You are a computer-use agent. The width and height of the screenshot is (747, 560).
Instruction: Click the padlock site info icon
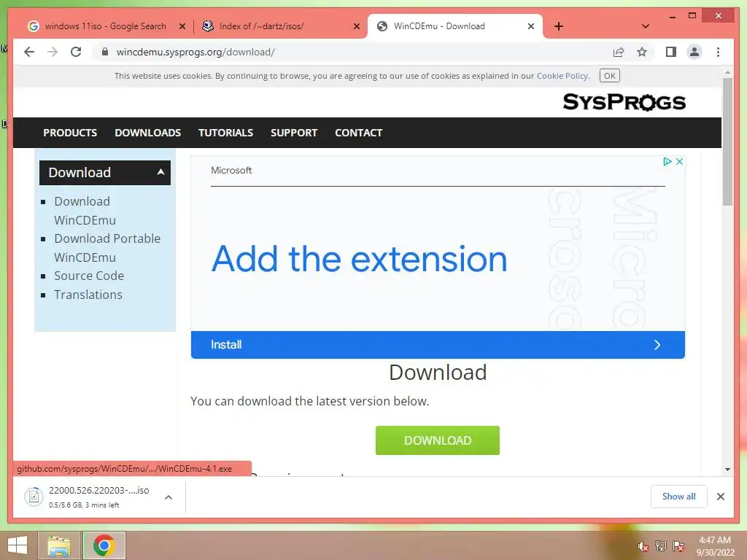105,52
